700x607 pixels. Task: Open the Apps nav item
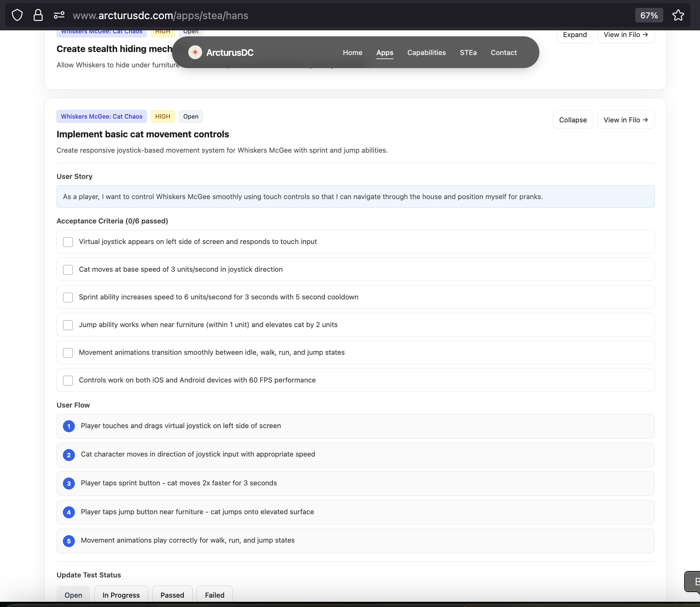coord(385,53)
